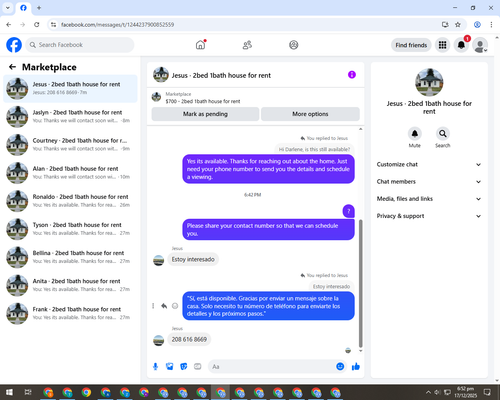Open the Courtney conversation in the list

70,145
